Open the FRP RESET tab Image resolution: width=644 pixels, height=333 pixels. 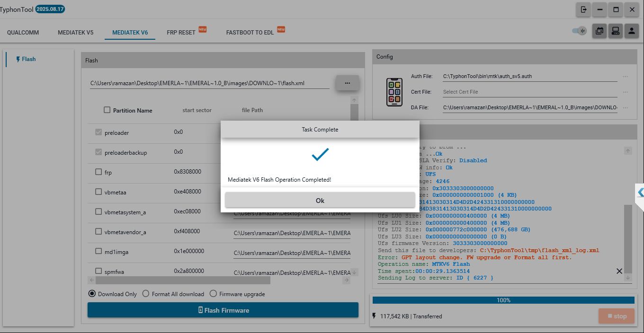point(181,33)
